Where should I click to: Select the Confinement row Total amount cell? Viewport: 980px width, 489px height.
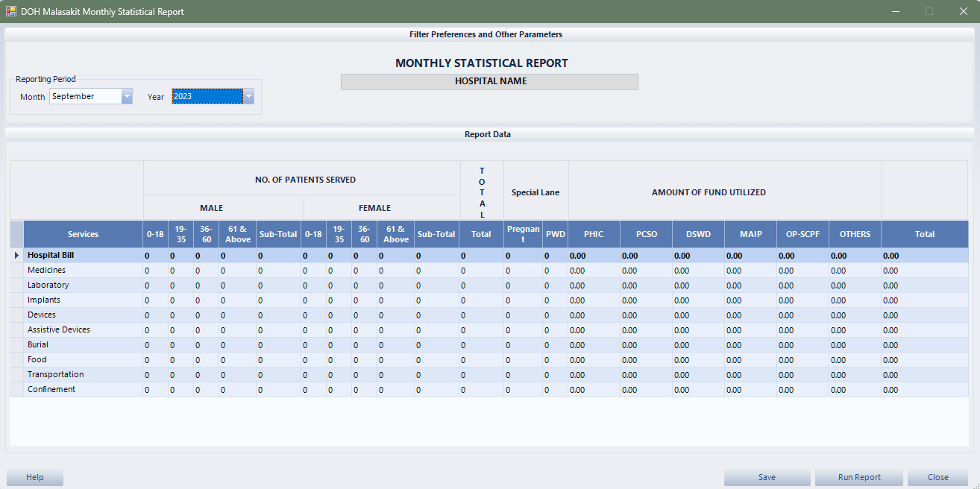(925, 390)
